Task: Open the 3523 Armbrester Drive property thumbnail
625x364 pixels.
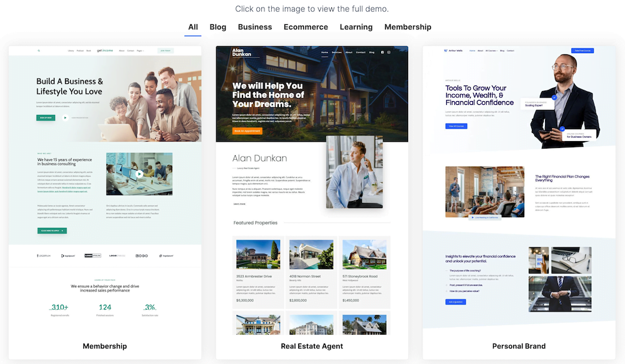Action: tap(258, 255)
